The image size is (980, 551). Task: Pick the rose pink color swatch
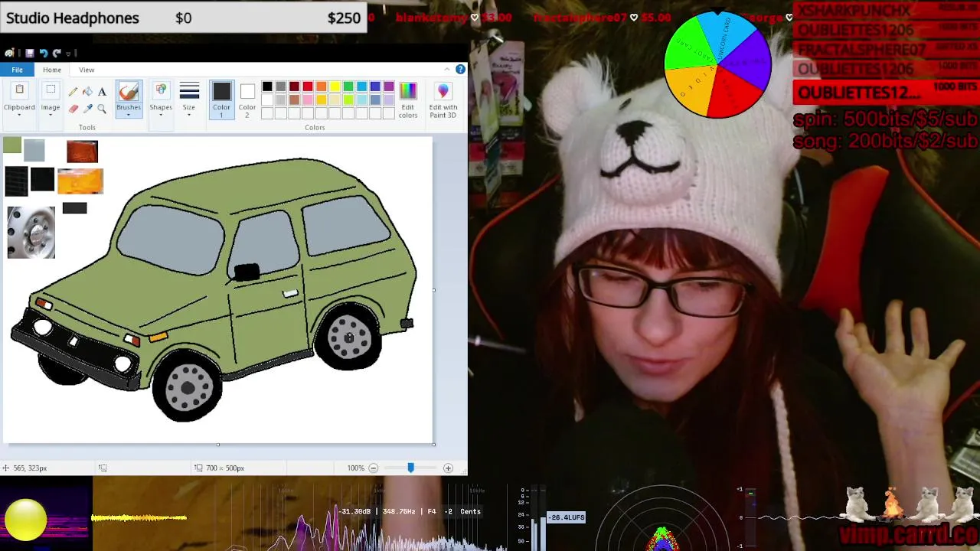(308, 100)
